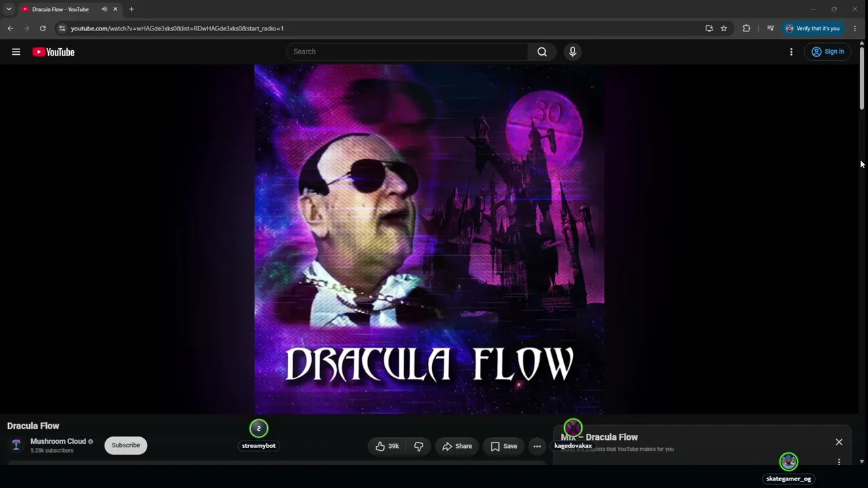Open the Mix playlist options menu
Viewport: 868px width, 488px height.
(839, 462)
